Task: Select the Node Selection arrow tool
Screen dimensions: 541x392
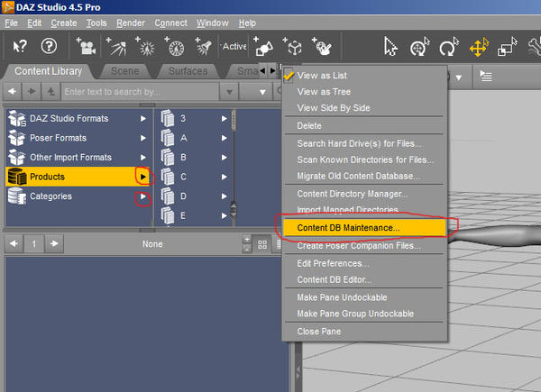Action: click(390, 46)
